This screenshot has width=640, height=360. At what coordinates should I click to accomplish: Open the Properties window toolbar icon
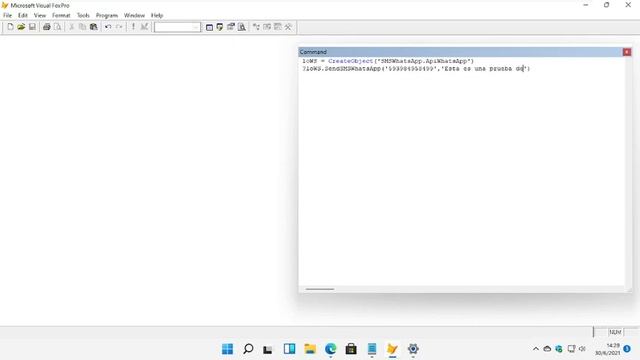point(231,27)
